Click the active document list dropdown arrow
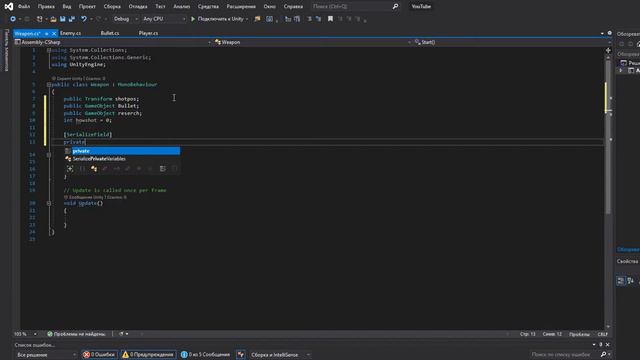 tap(602, 33)
